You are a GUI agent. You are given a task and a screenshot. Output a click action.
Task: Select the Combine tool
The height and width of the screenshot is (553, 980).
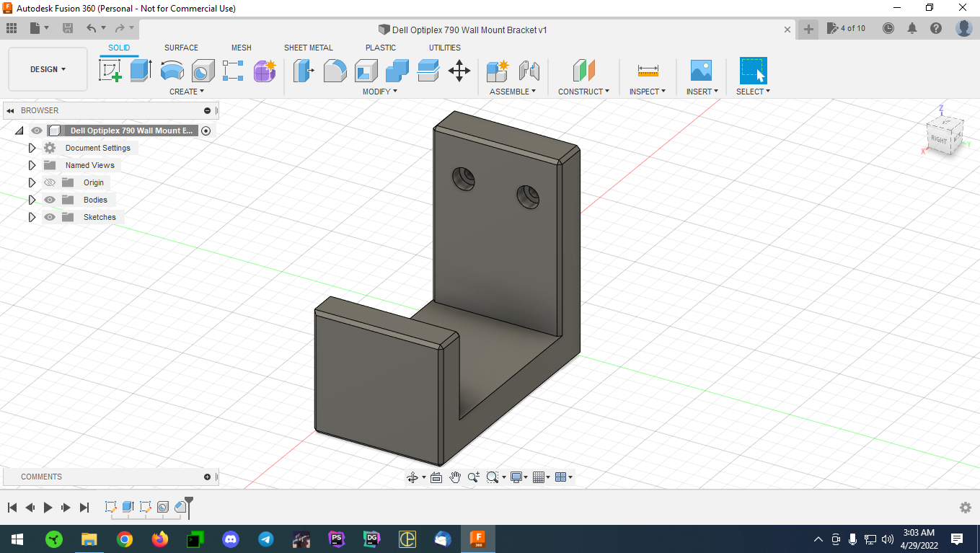397,70
